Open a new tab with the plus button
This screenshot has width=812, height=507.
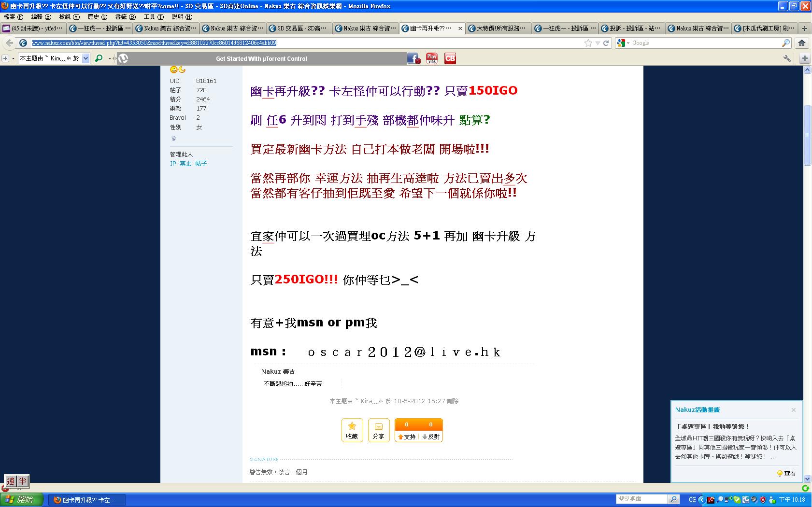click(805, 28)
